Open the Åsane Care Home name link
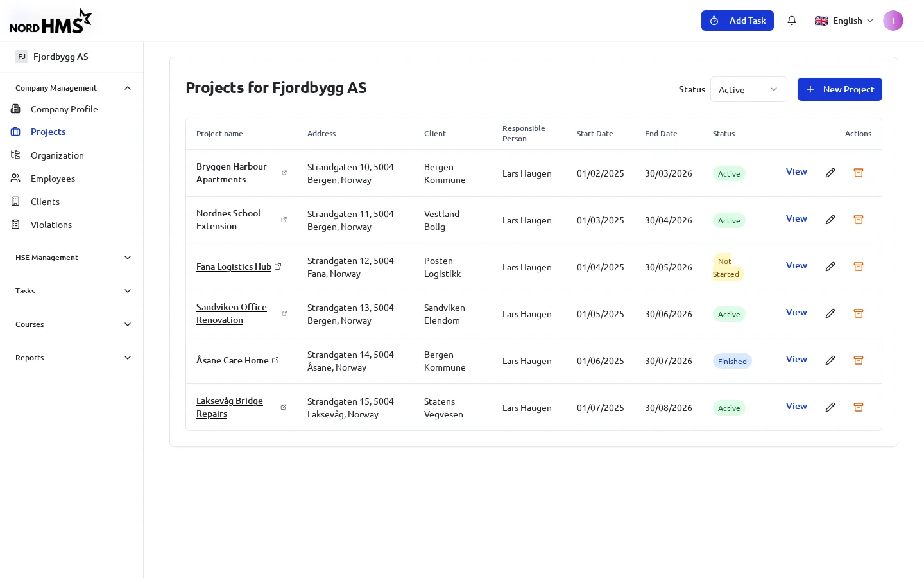Viewport: 924px width, 578px height. 232,360
